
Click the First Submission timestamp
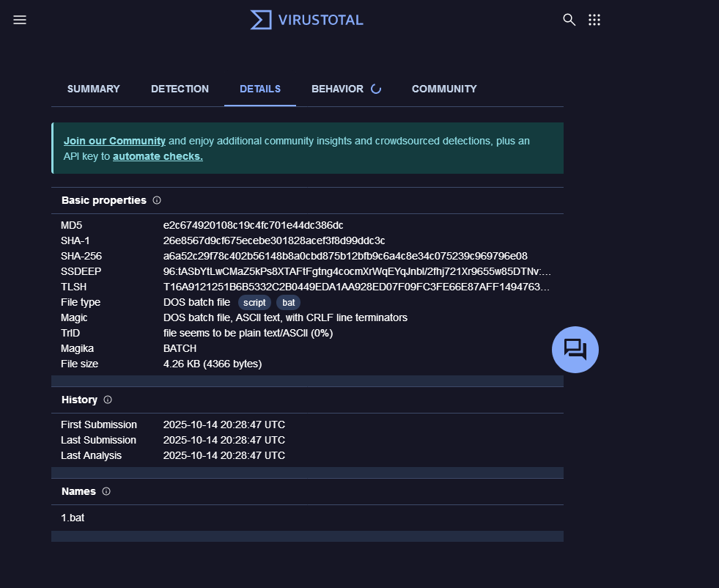point(224,425)
